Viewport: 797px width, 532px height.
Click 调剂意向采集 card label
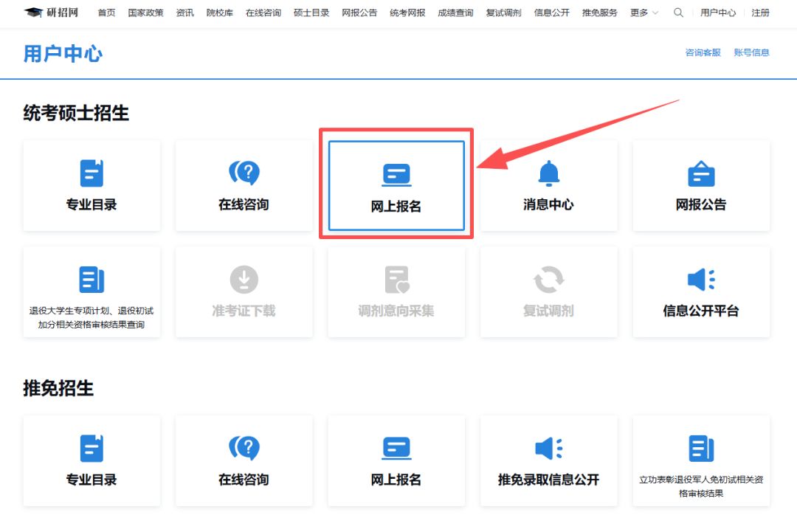(396, 311)
